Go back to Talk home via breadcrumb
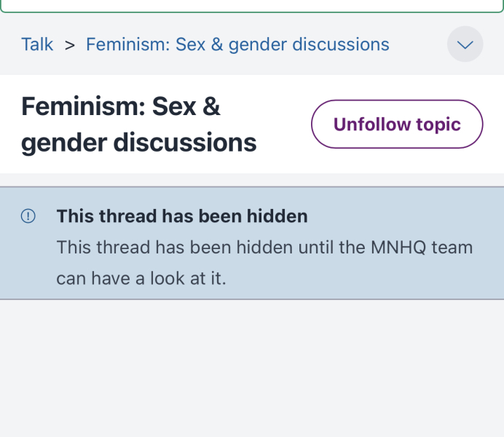The image size is (504, 437). pos(37,44)
